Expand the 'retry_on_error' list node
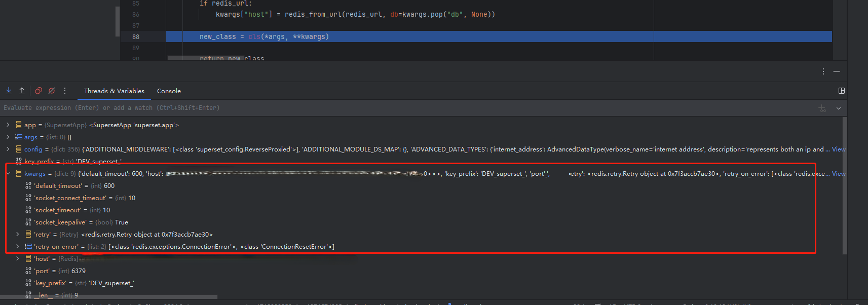Viewport: 868px width, 305px height. click(x=17, y=246)
